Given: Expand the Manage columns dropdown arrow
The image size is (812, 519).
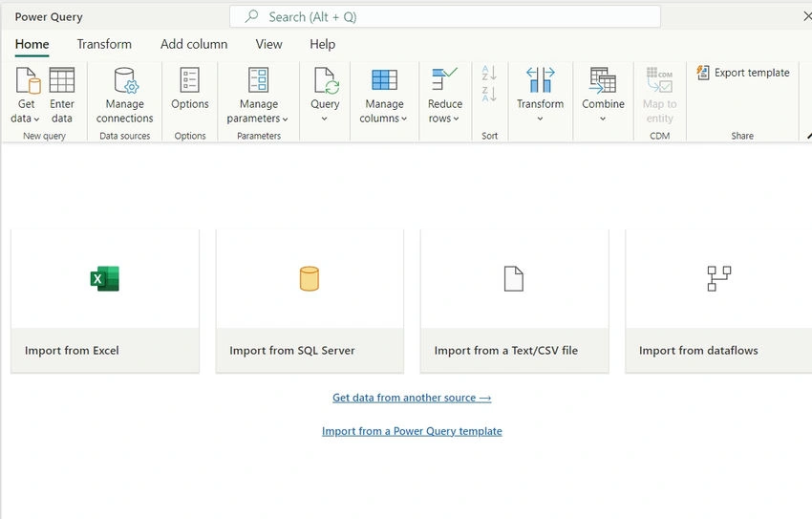Looking at the screenshot, I should click(x=404, y=119).
